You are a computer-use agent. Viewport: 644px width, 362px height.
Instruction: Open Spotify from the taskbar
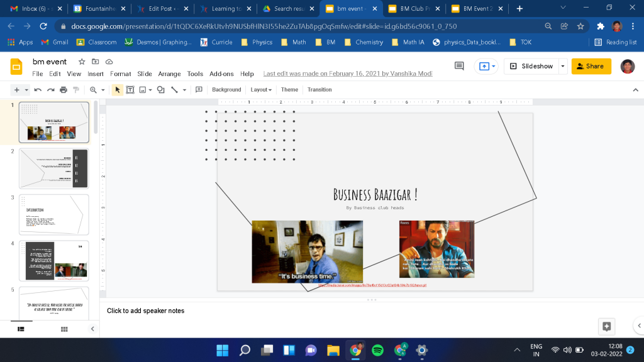click(377, 350)
